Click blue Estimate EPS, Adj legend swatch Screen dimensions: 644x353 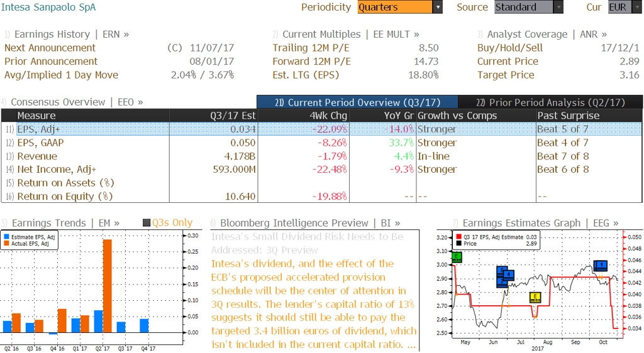6,237
